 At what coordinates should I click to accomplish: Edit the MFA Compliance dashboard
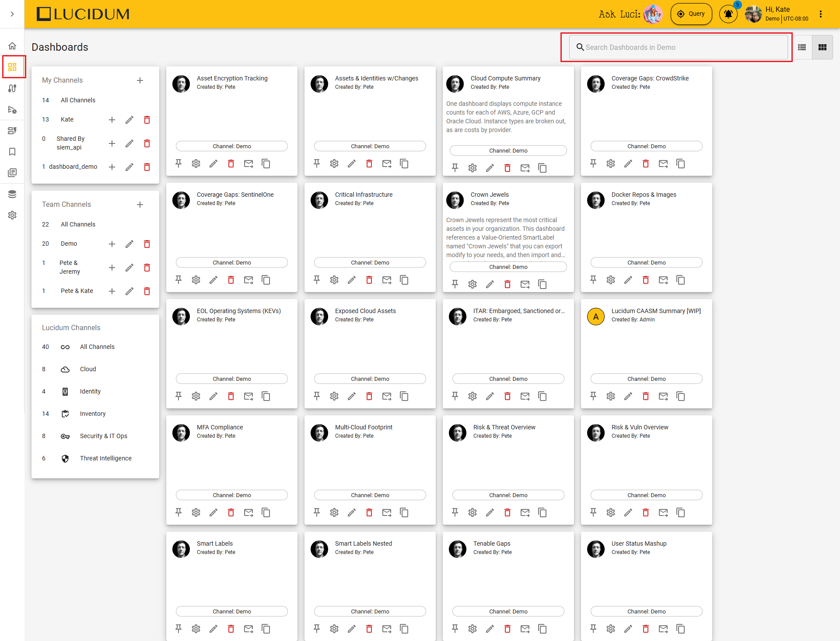click(x=213, y=512)
